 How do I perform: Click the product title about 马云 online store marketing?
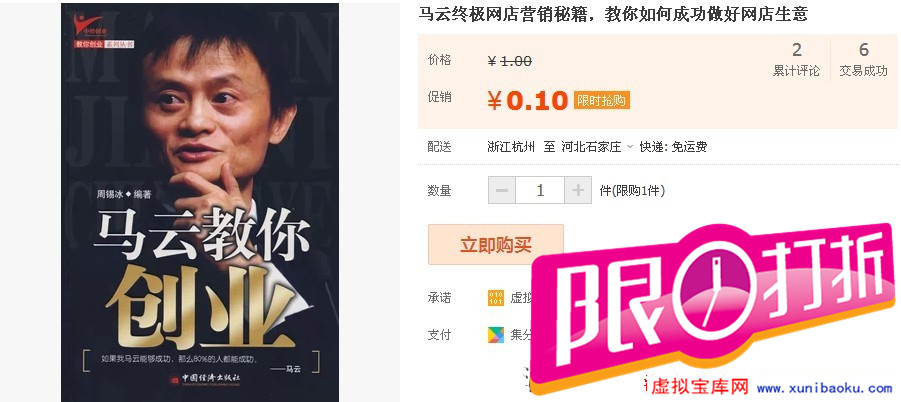(613, 14)
